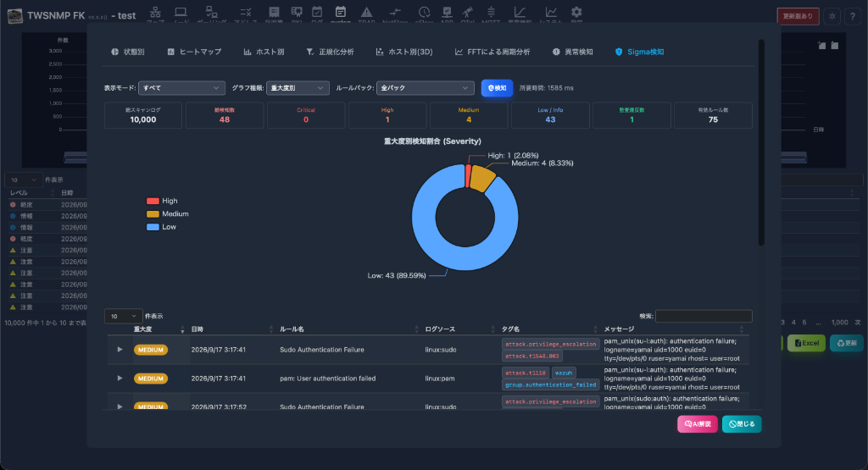The width and height of the screenshot is (868, 470).
Task: Switch to the ヒートマップ tab
Action: (194, 52)
